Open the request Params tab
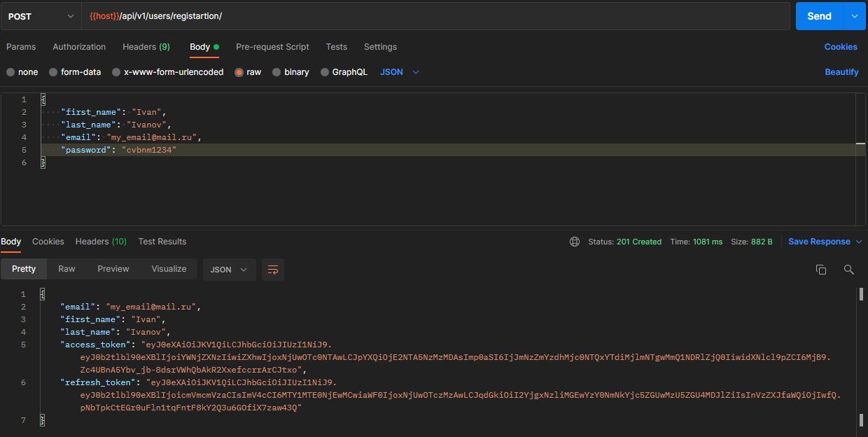Image resolution: width=868 pixels, height=437 pixels. coord(21,47)
